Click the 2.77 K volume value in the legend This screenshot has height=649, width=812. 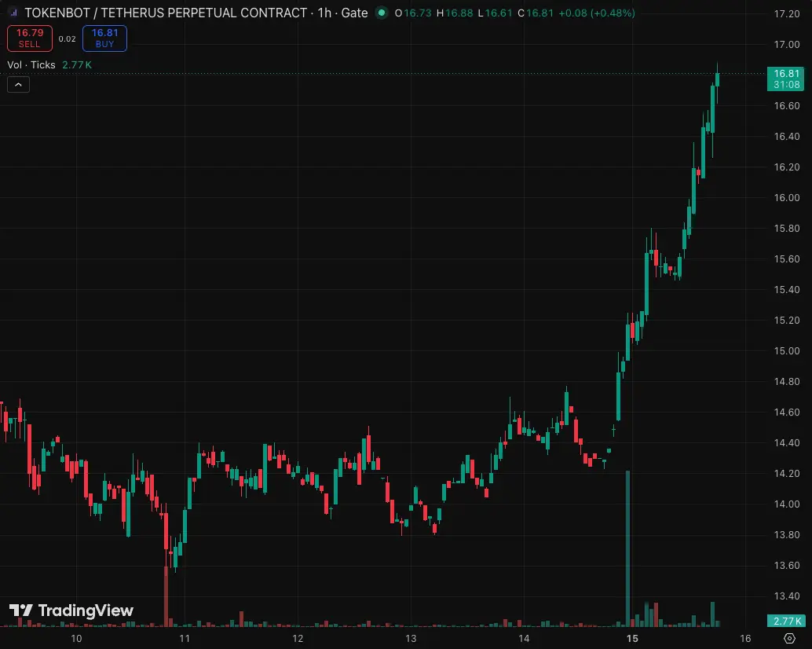pyautogui.click(x=77, y=64)
